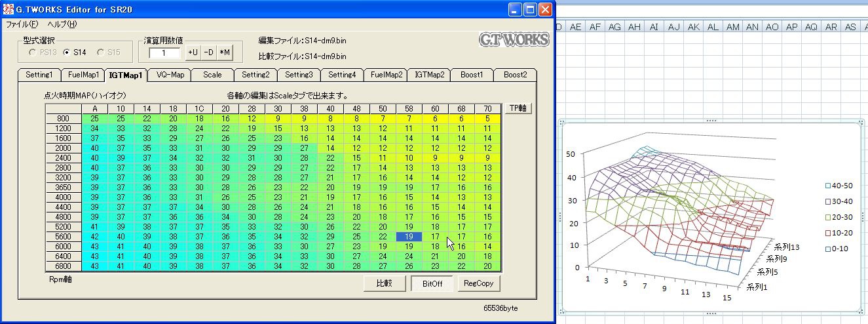Close the G.TWORKS Editor window
Viewport: 868px width, 324px height.
coord(546,9)
